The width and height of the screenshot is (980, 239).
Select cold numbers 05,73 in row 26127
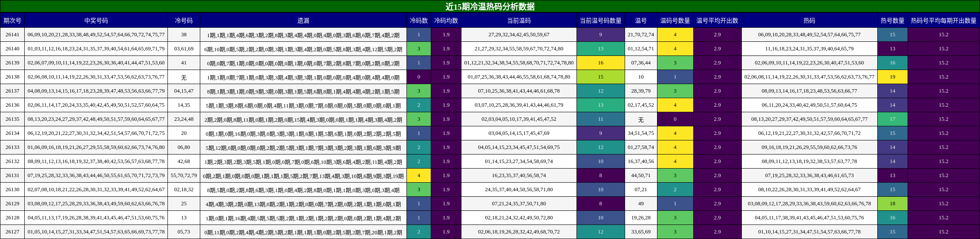click(x=184, y=232)
